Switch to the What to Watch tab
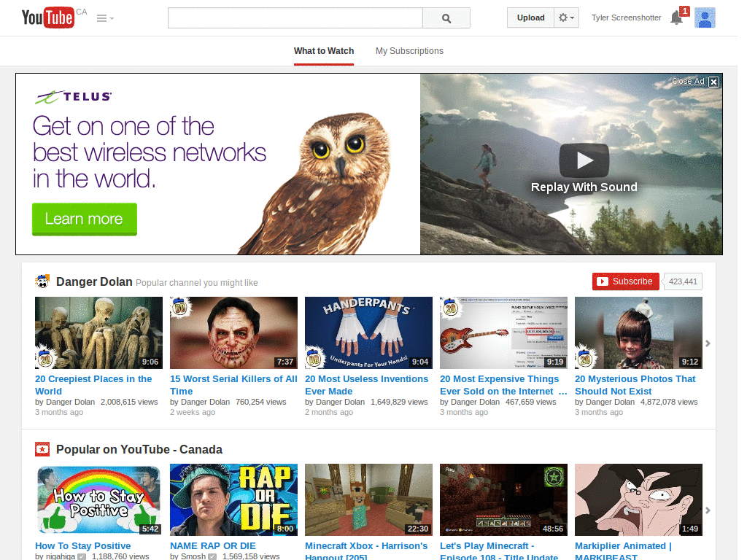 pyautogui.click(x=324, y=51)
